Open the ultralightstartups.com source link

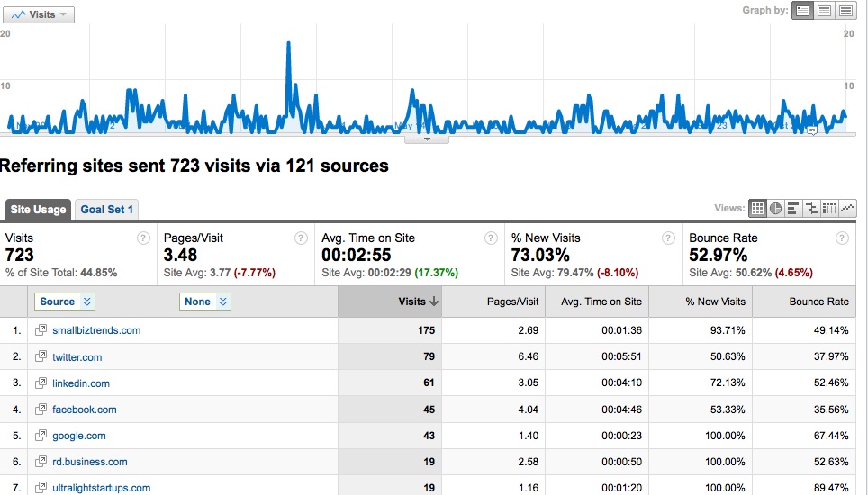pyautogui.click(x=102, y=488)
